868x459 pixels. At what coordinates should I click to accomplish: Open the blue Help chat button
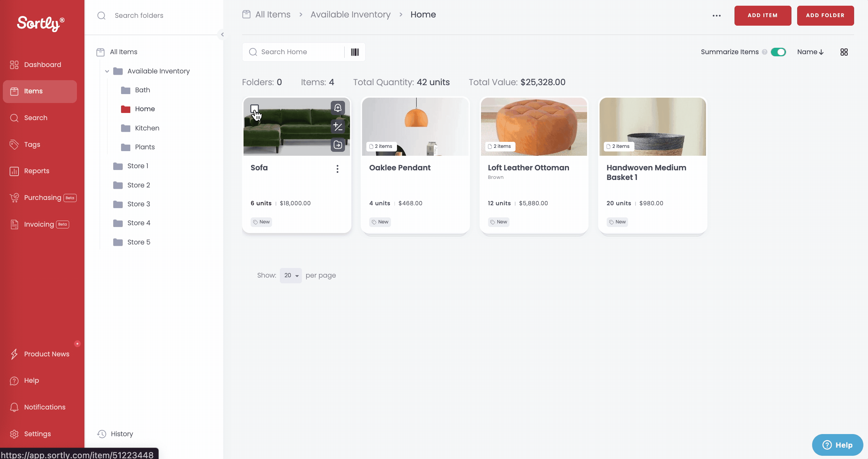[837, 445]
